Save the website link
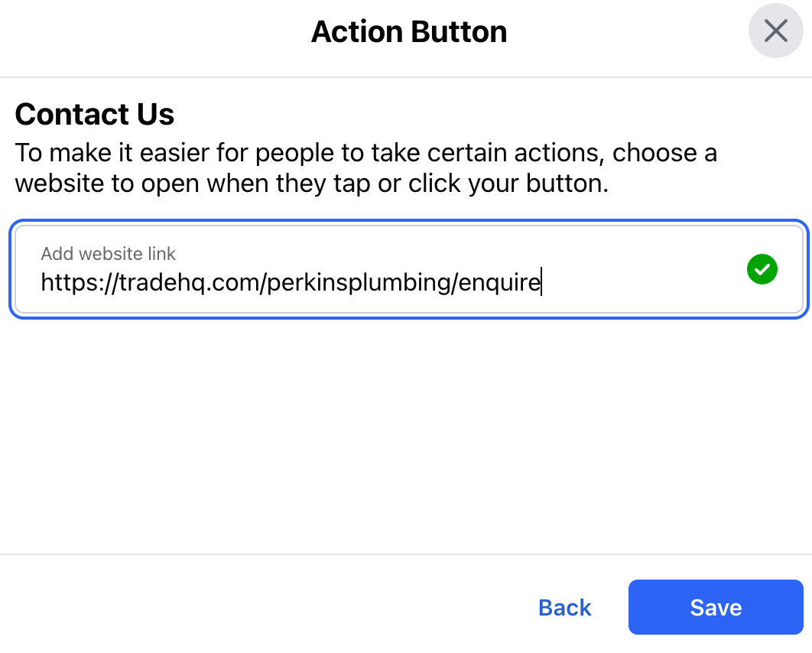Viewport: 812px width, 653px height. 716,607
